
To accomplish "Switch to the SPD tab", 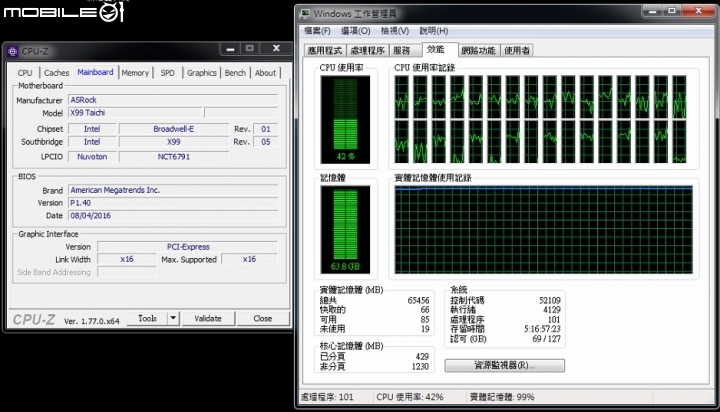I will (x=168, y=73).
